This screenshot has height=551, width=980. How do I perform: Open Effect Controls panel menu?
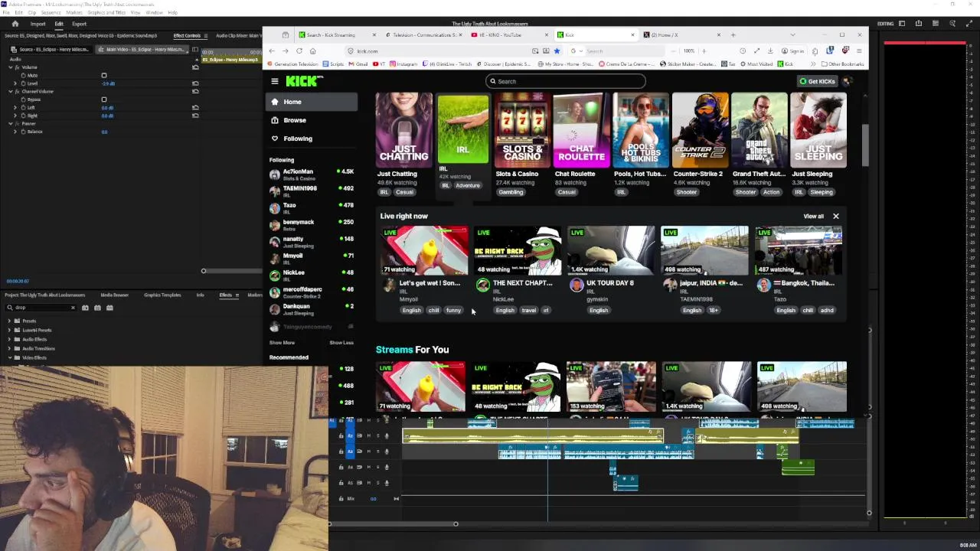coord(205,36)
